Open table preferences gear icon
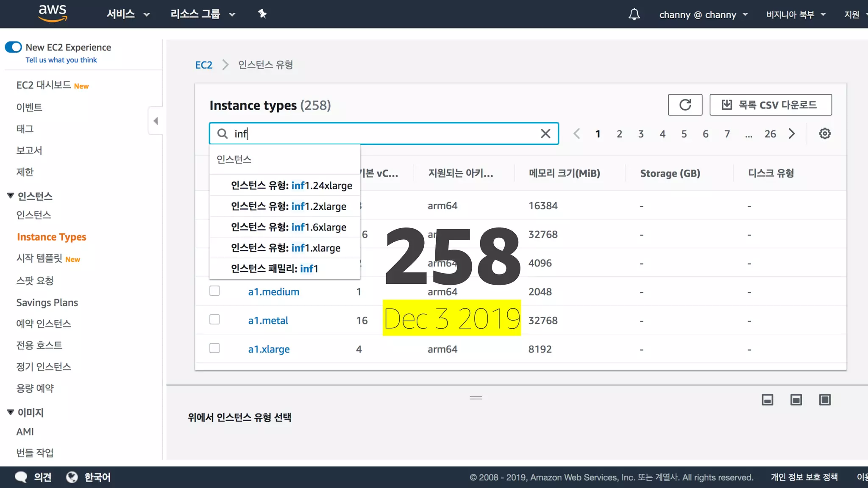The image size is (868, 488). click(x=824, y=134)
